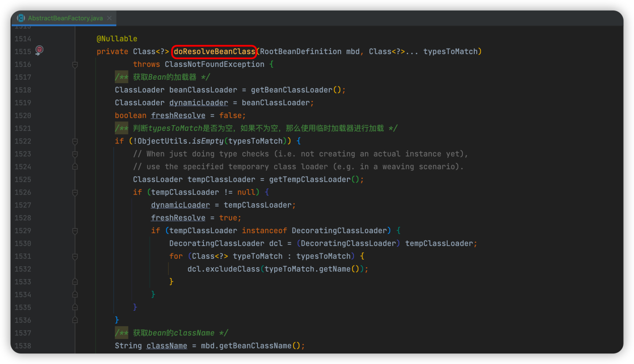Click the fold end marker at line 1534
This screenshot has height=364, width=634.
[x=75, y=294]
